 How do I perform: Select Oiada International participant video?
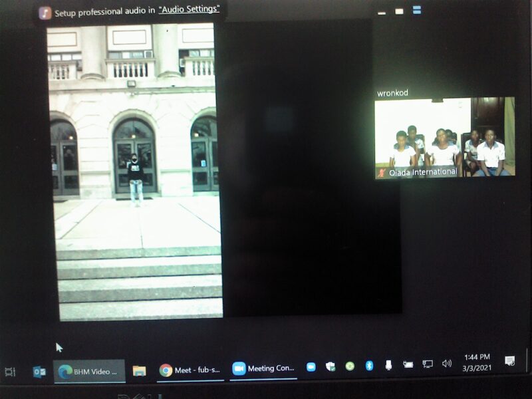tap(444, 136)
